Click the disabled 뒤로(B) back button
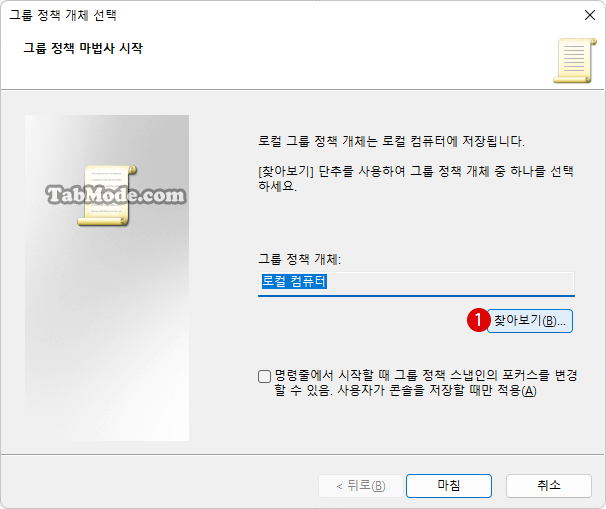The height and width of the screenshot is (509, 606). click(361, 485)
